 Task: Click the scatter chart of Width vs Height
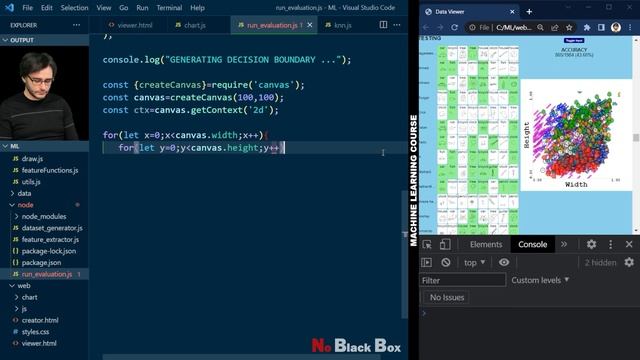tap(576, 135)
